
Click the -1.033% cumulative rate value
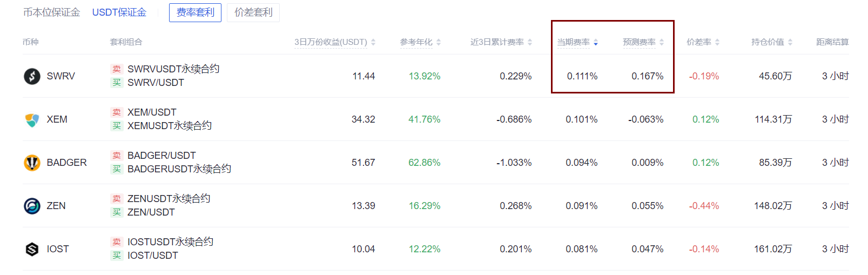pos(514,163)
